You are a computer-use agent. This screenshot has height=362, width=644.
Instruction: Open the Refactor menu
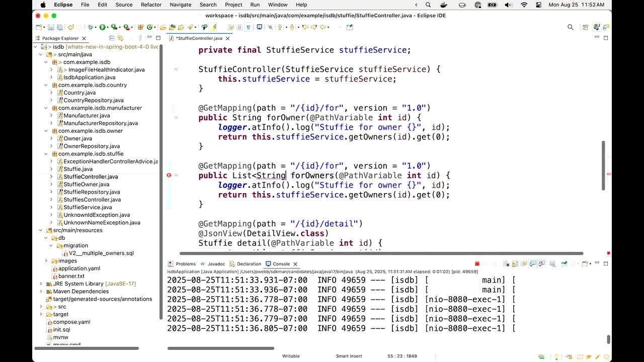click(151, 5)
